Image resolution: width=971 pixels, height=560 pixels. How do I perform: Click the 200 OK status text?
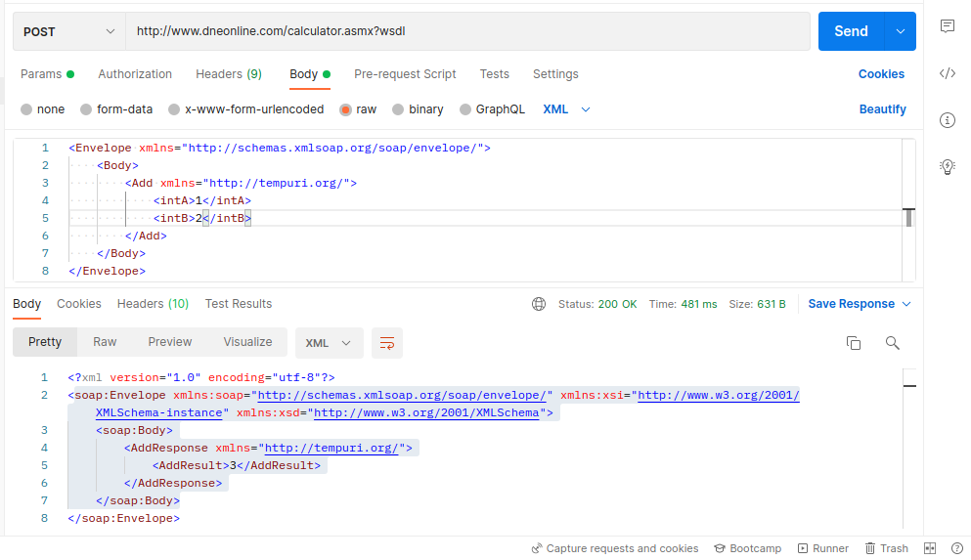coord(617,304)
